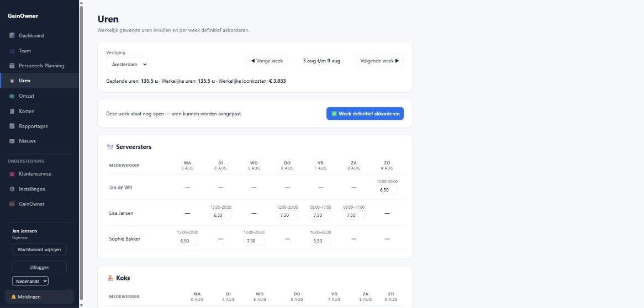Open the Meldingen button label
644x308 pixels.
coord(29,296)
